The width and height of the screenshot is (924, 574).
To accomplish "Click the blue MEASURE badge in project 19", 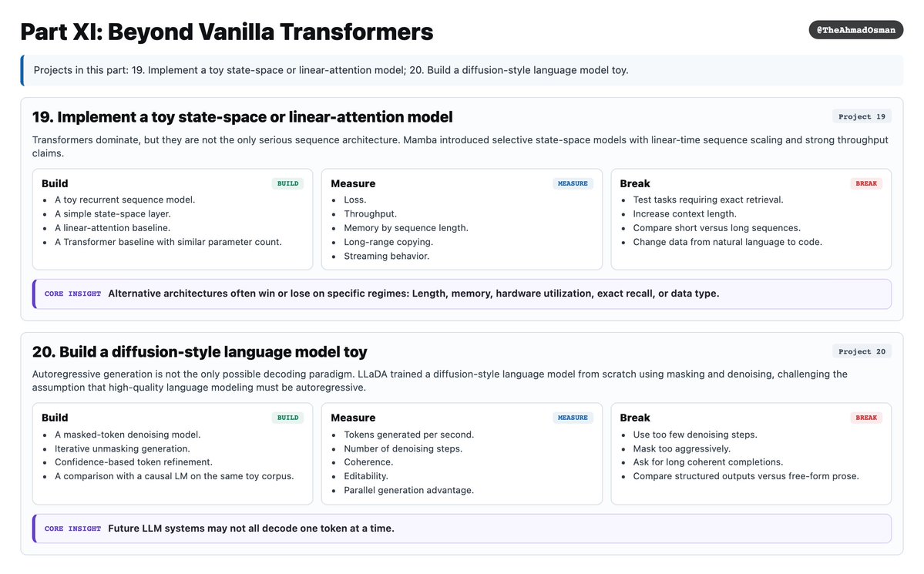I will [x=572, y=183].
